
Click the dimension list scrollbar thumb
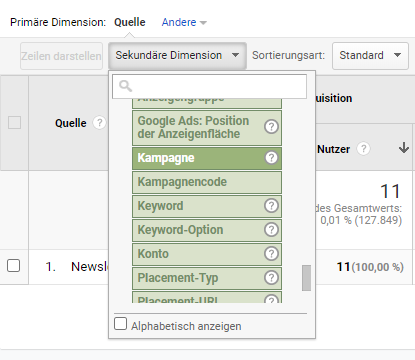point(306,278)
